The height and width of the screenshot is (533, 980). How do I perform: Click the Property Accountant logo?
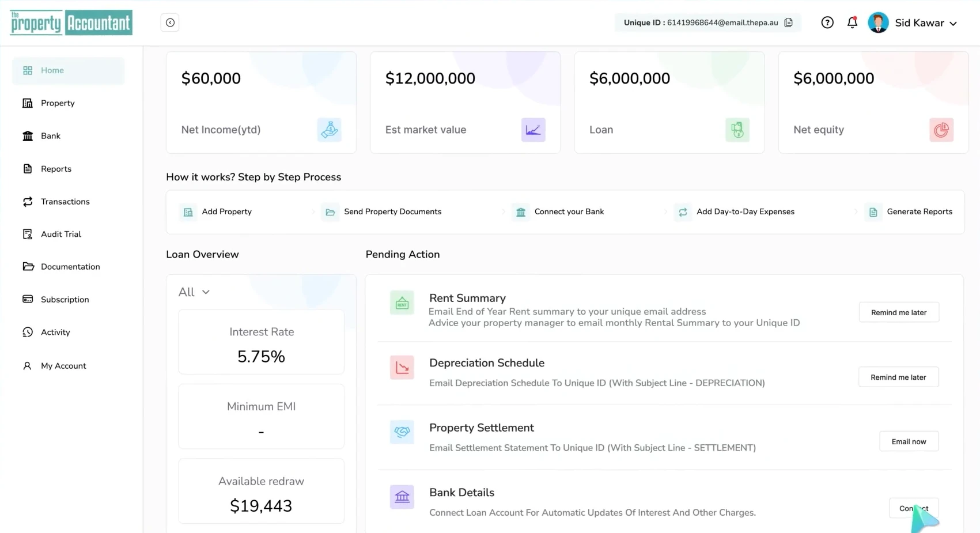[x=71, y=22]
